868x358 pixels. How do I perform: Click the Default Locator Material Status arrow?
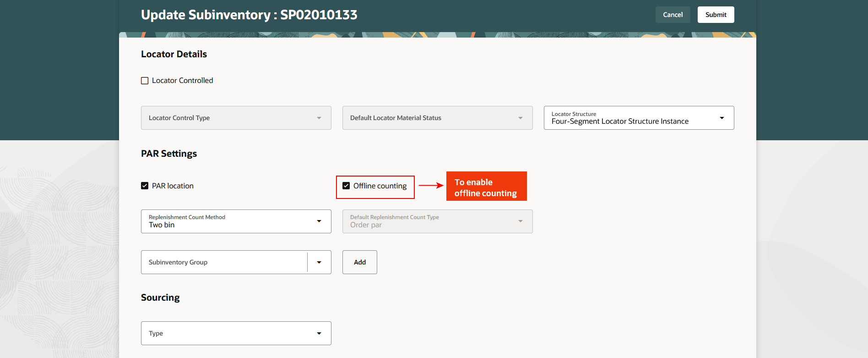pos(521,118)
